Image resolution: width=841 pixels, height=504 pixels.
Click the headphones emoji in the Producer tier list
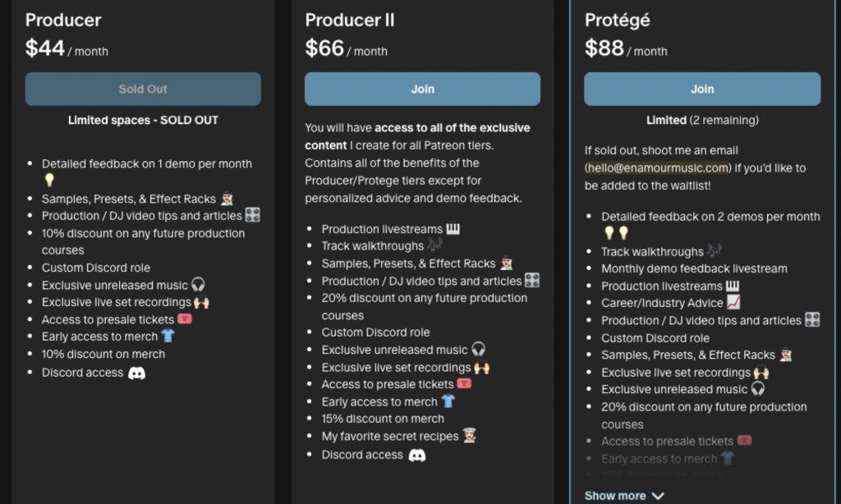coord(198,285)
